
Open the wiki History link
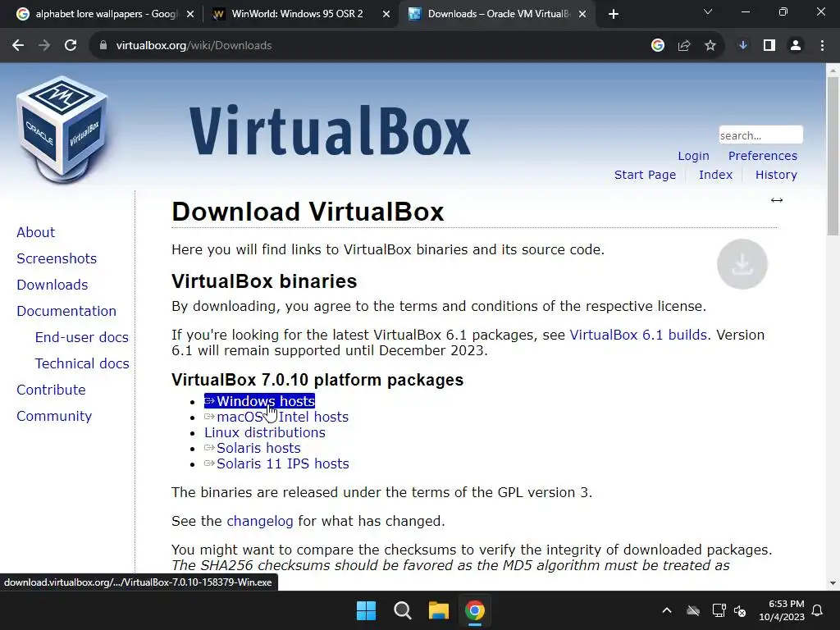point(776,175)
